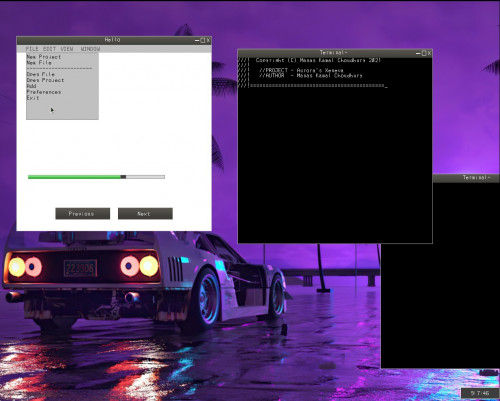500x401 pixels.
Task: Select the New File menu entry
Action: point(39,62)
